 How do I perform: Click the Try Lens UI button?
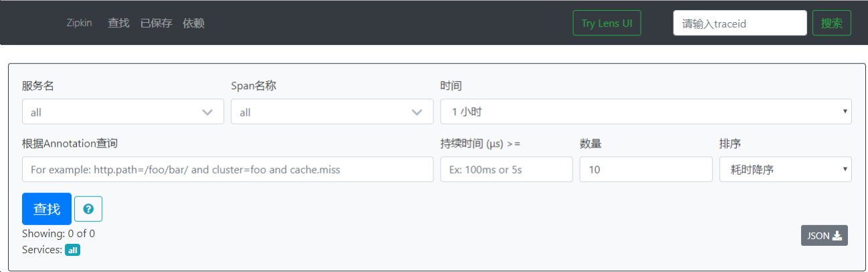coord(607,23)
